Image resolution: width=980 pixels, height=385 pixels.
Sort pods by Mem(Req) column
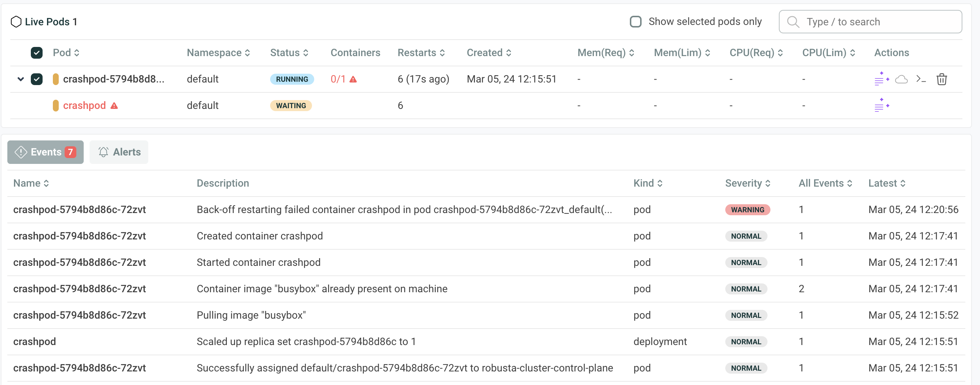click(x=606, y=52)
